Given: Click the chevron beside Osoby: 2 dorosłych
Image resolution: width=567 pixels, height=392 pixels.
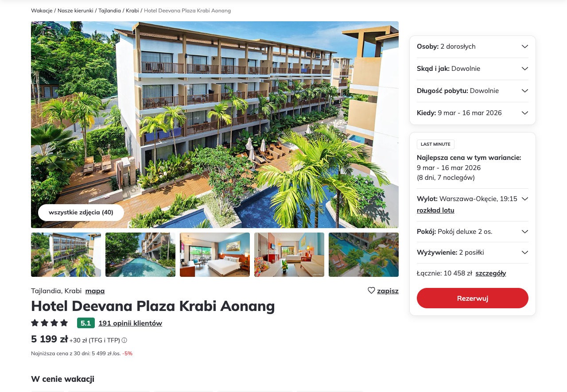Looking at the screenshot, I should 525,47.
